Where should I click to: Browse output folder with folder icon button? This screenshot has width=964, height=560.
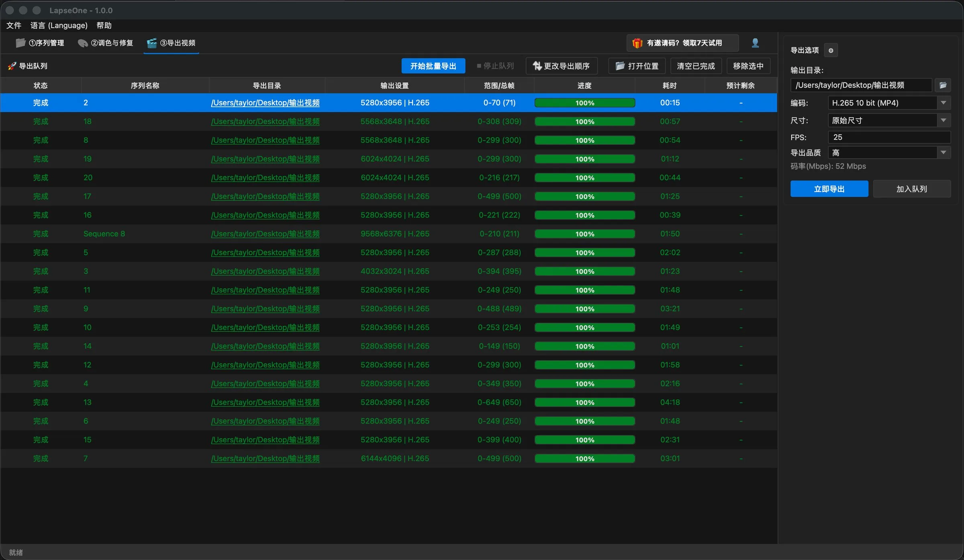click(x=943, y=85)
